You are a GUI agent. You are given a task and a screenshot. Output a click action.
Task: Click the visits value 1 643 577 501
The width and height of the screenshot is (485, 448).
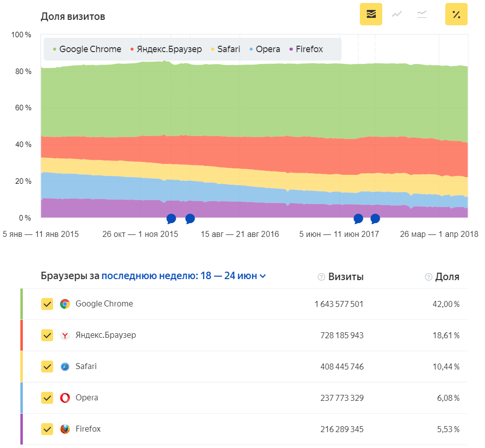tap(339, 304)
